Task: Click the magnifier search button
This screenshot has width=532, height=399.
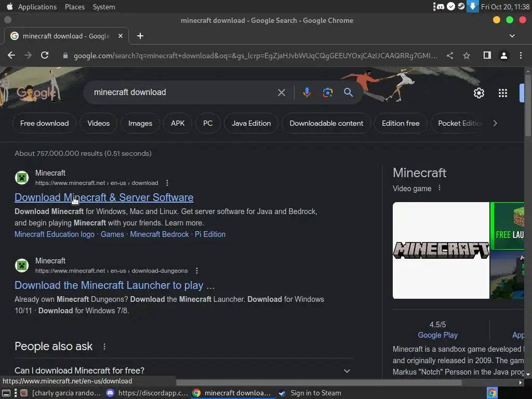Action: pyautogui.click(x=348, y=92)
